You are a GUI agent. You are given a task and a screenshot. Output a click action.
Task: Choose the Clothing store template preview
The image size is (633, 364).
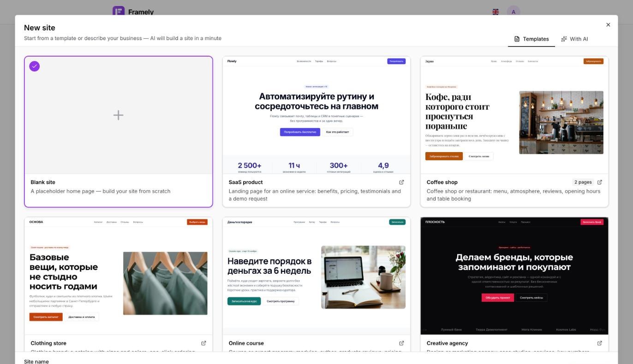tap(119, 276)
